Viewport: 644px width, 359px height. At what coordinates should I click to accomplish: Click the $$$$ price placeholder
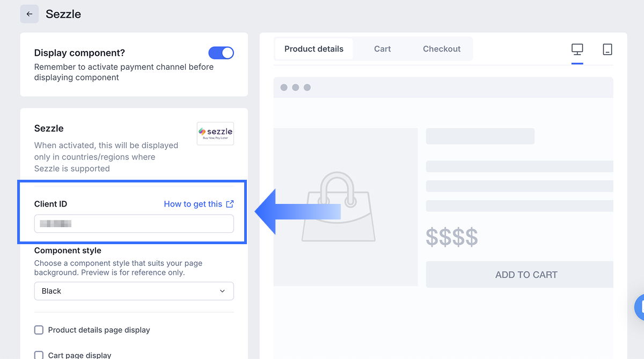coord(451,237)
